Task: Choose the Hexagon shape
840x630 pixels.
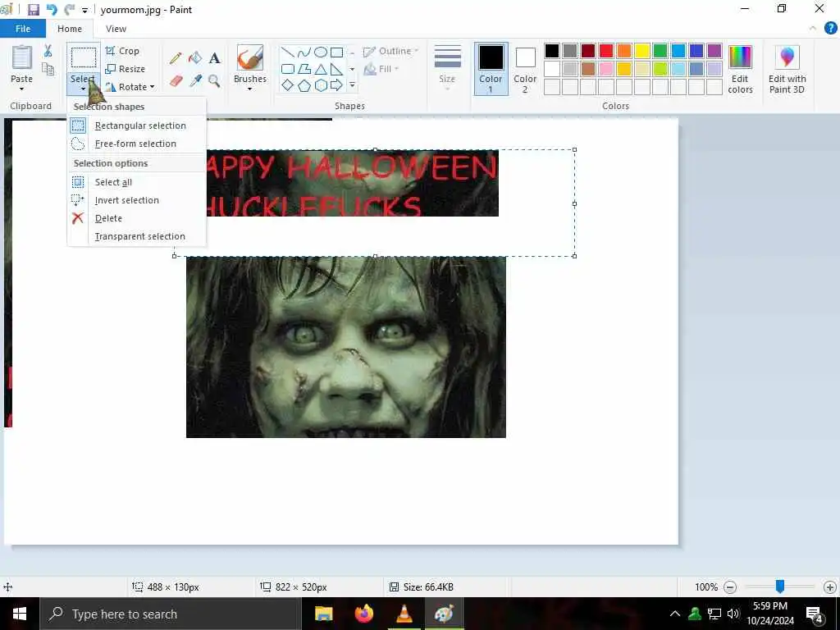Action: tap(321, 85)
